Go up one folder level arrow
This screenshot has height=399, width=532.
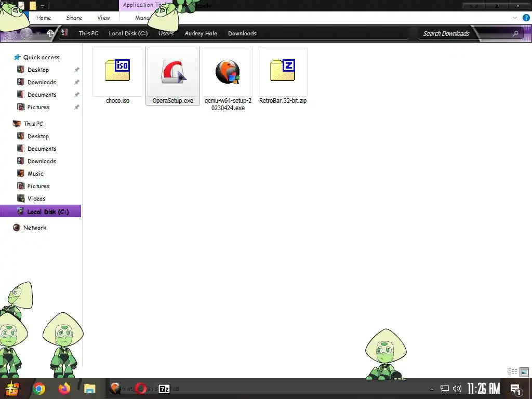50,33
